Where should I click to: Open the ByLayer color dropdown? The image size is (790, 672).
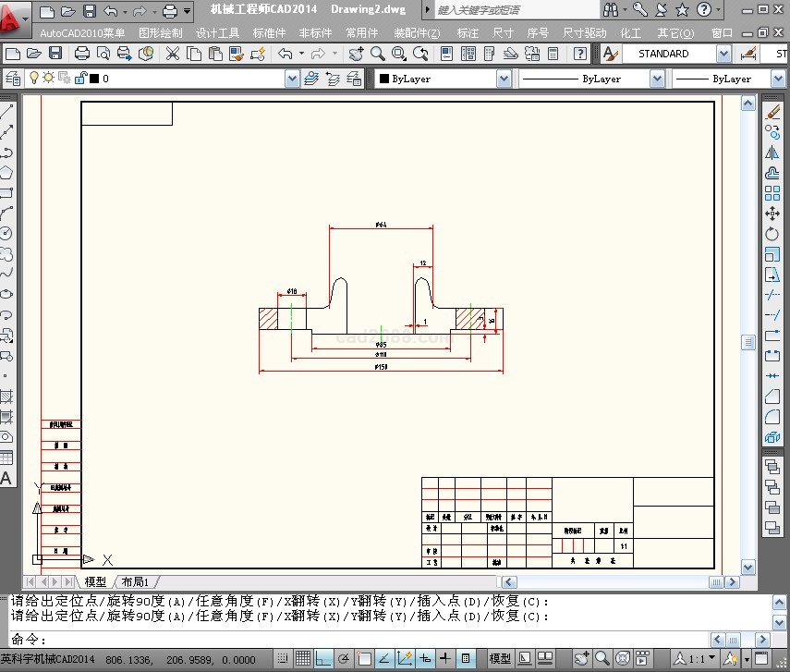point(504,79)
